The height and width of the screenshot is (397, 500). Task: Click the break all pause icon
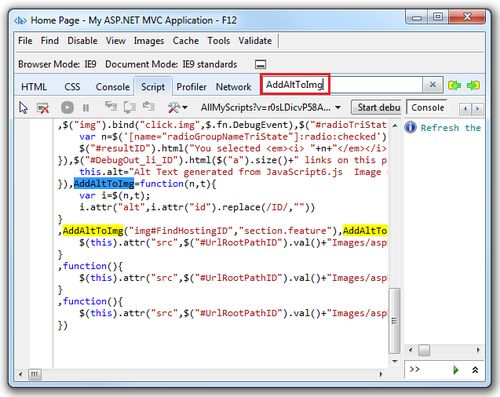pyautogui.click(x=86, y=108)
